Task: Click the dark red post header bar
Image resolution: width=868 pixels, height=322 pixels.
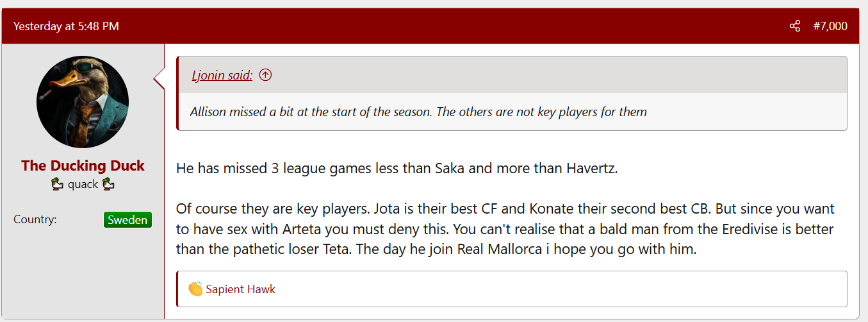Action: coord(430,26)
